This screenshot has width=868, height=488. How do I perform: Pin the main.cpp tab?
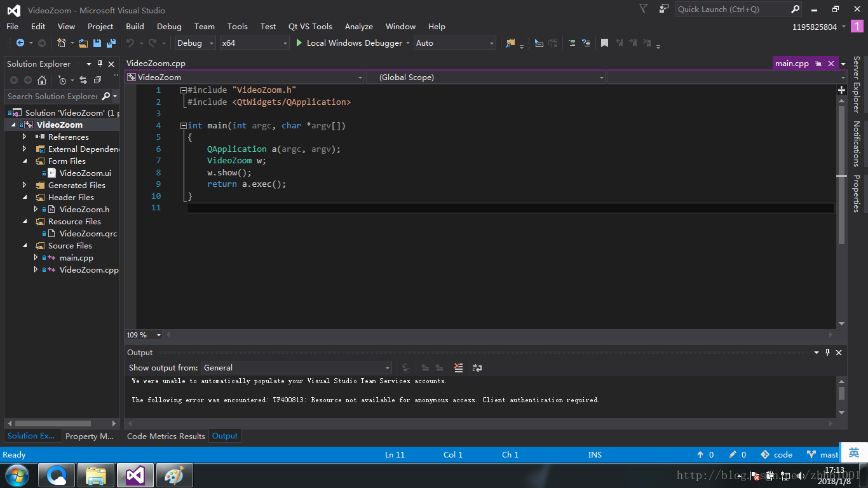pos(818,64)
